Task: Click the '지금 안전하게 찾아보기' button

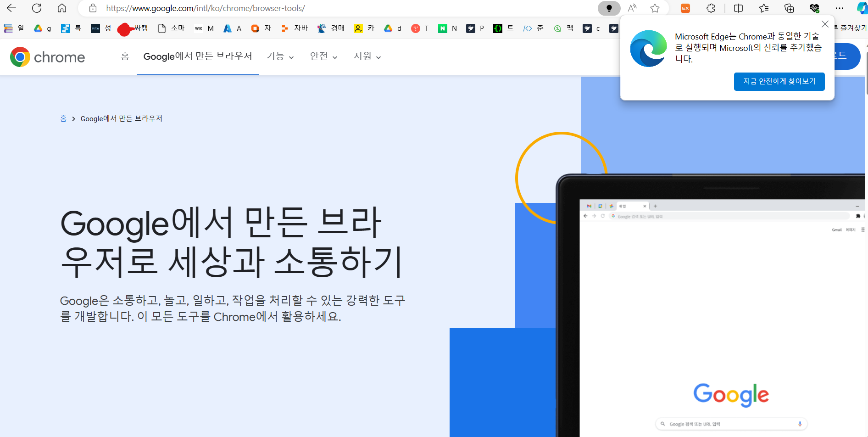Action: coord(779,81)
